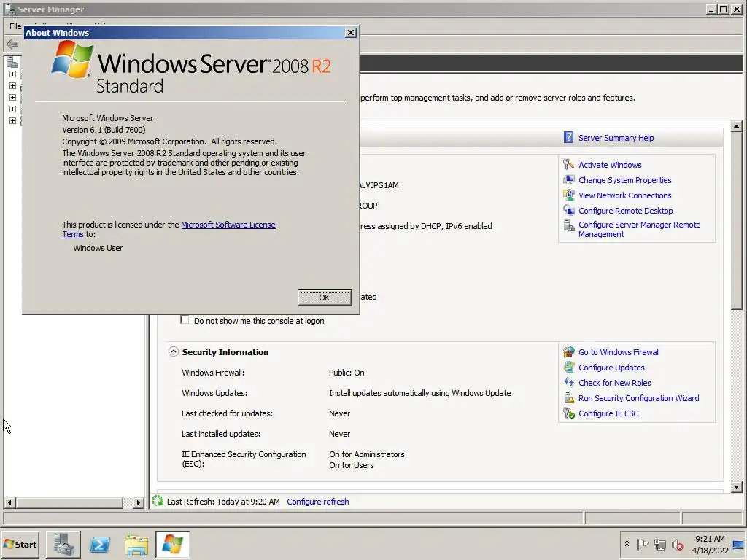Click the View Network Connections icon
Image resolution: width=747 pixels, height=560 pixels.
tap(568, 195)
